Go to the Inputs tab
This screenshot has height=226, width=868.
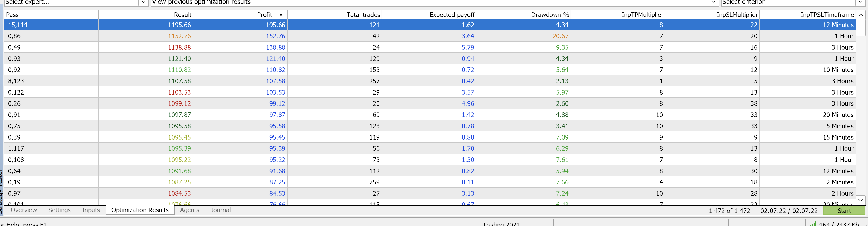pos(91,210)
